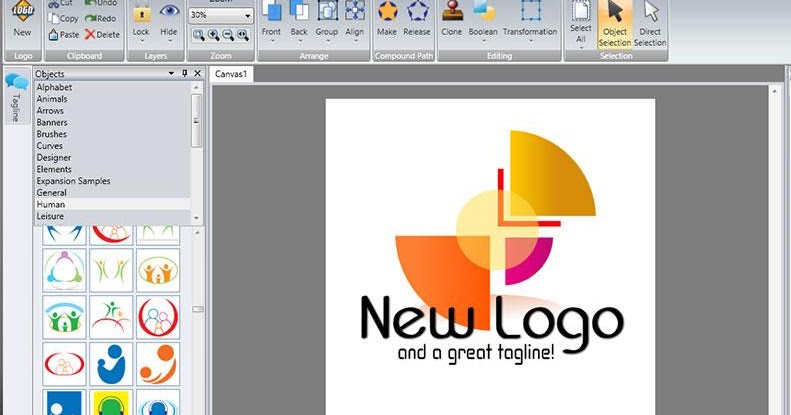Image resolution: width=791 pixels, height=415 pixels.
Task: Select the Brushes category
Action: click(112, 134)
